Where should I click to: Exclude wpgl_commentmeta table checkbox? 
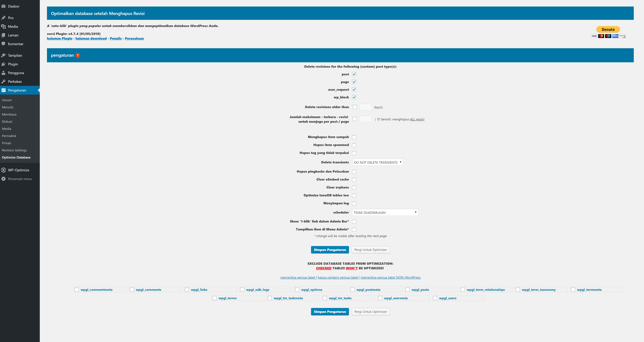pyautogui.click(x=77, y=290)
